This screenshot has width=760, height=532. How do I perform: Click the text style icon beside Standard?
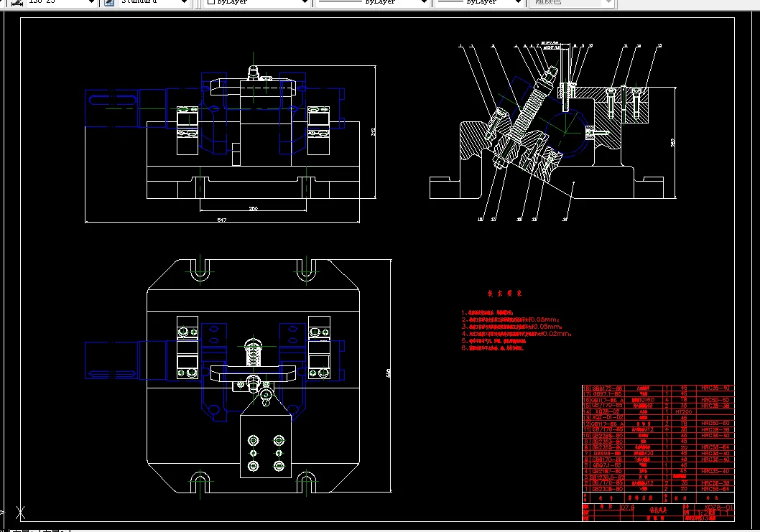tap(109, 2)
